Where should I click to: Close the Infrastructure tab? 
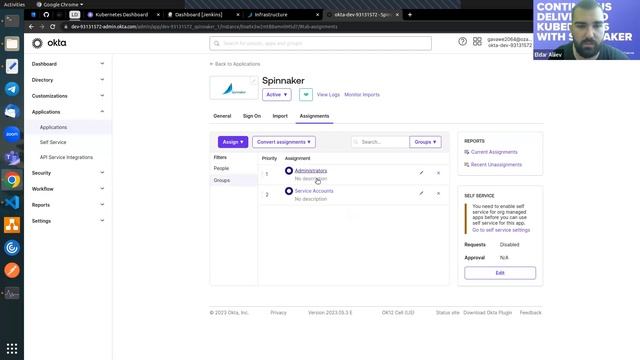pyautogui.click(x=318, y=15)
